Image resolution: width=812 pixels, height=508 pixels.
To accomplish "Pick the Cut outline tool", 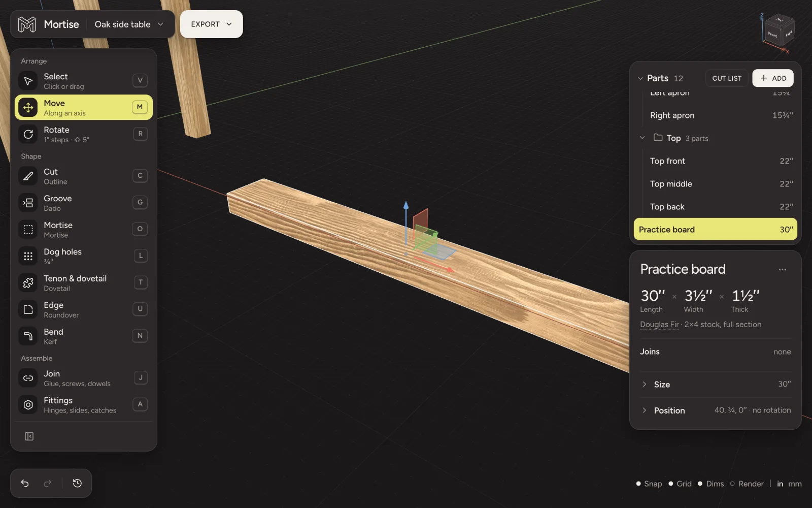I will coord(84,176).
